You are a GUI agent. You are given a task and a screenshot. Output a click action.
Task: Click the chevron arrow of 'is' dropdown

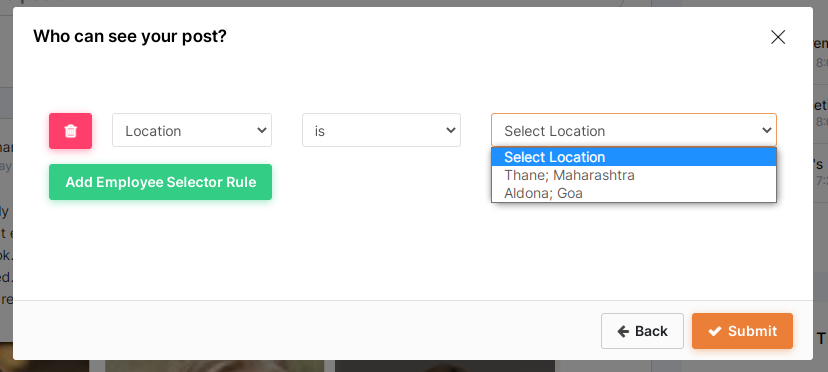pyautogui.click(x=450, y=130)
